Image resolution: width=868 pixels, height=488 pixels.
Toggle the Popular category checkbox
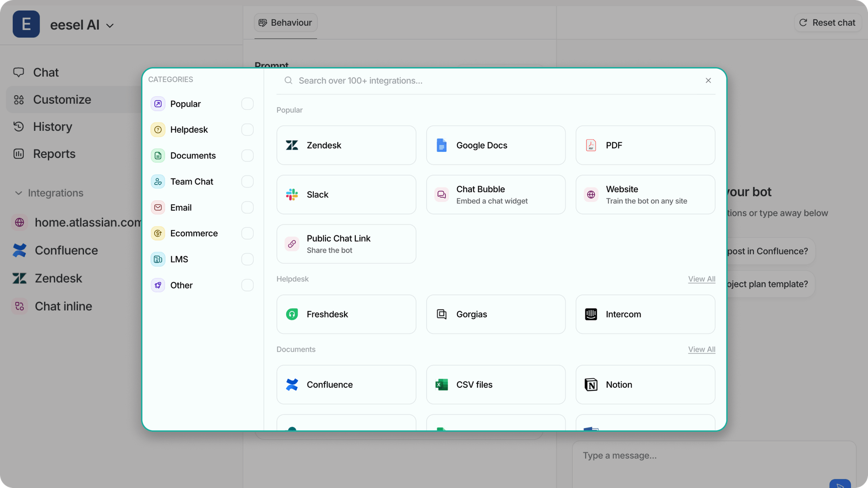pos(247,104)
